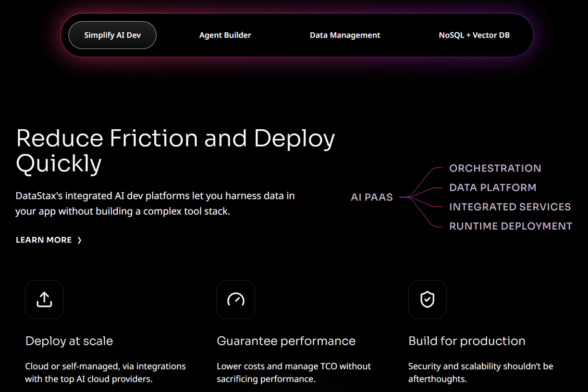This screenshot has height=392, width=588.
Task: Click the speedometer icon above Guarantee performance
Action: tap(236, 299)
